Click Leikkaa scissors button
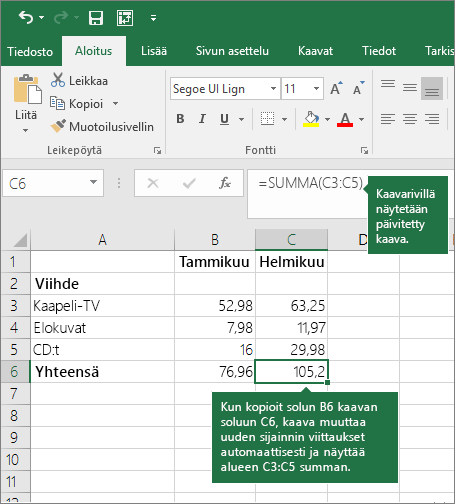This screenshot has height=504, width=455. pyautogui.click(x=79, y=81)
